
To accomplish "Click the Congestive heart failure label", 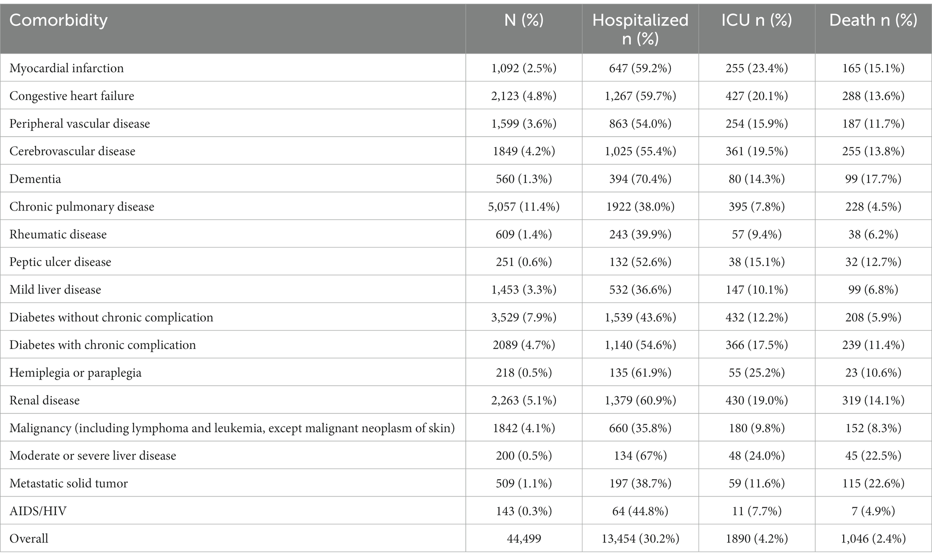I will pos(72,96).
